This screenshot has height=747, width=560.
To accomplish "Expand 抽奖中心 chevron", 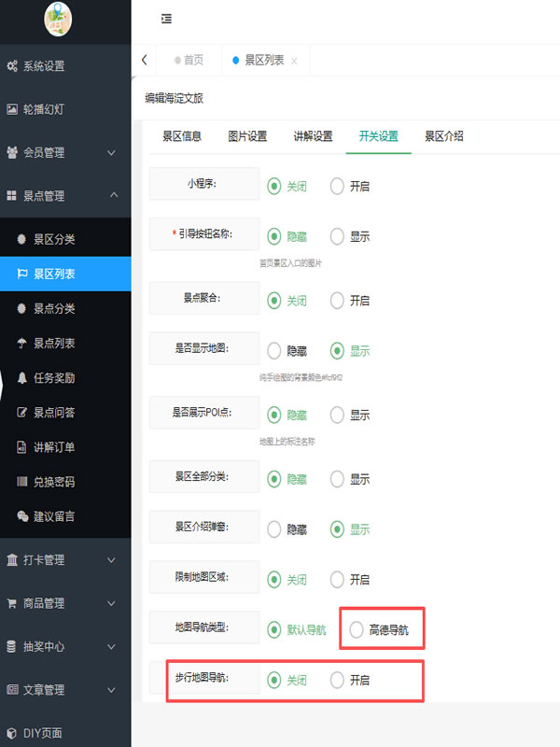I will click(111, 646).
